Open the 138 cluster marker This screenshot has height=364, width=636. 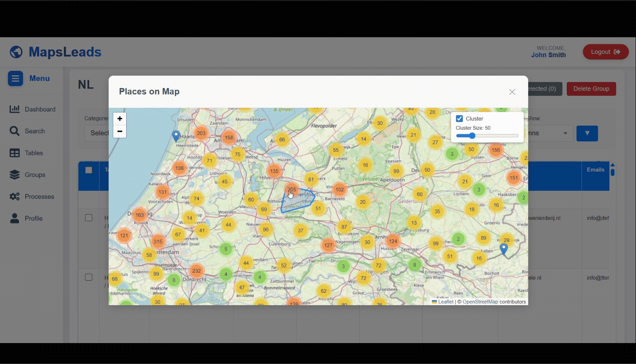point(179,168)
